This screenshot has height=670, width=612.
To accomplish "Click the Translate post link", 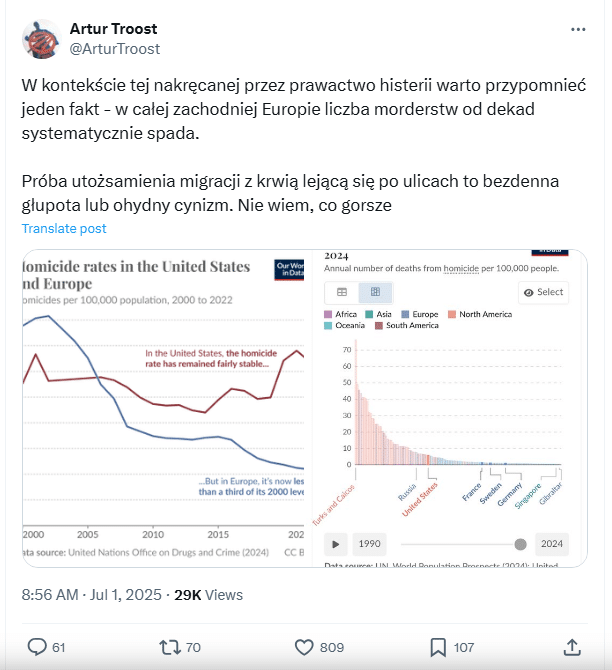I will [x=64, y=228].
